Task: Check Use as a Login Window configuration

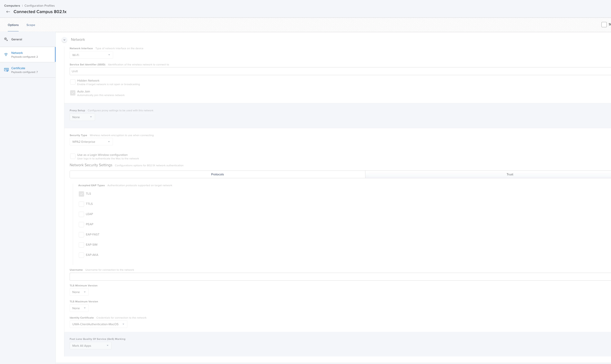Action: [x=73, y=156]
